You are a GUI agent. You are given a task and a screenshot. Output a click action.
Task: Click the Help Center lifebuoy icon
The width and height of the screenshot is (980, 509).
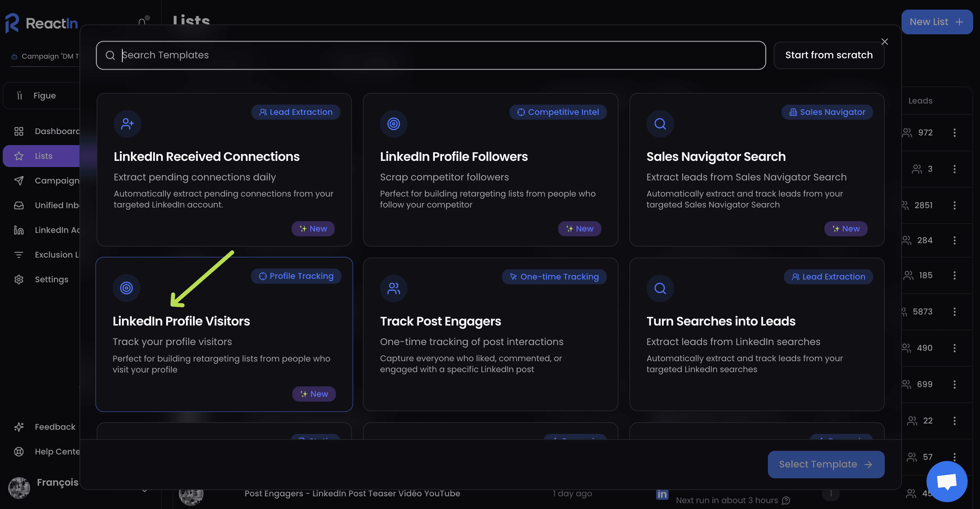(x=19, y=451)
